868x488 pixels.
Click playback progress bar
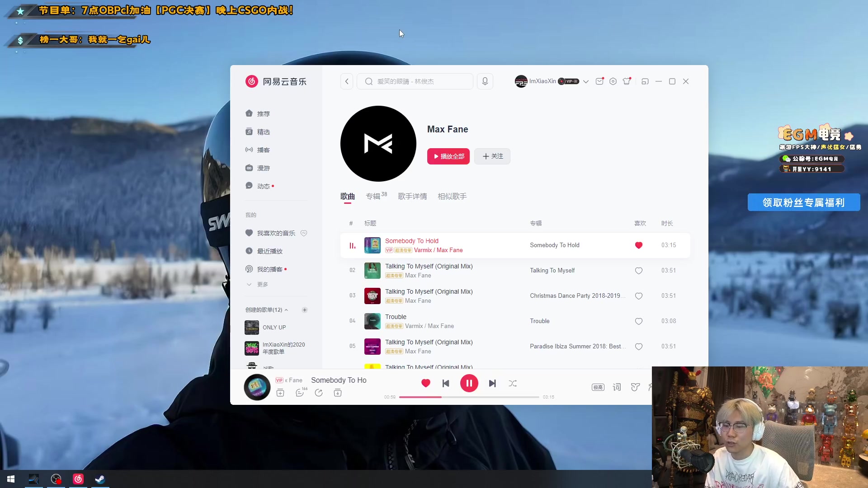point(469,397)
